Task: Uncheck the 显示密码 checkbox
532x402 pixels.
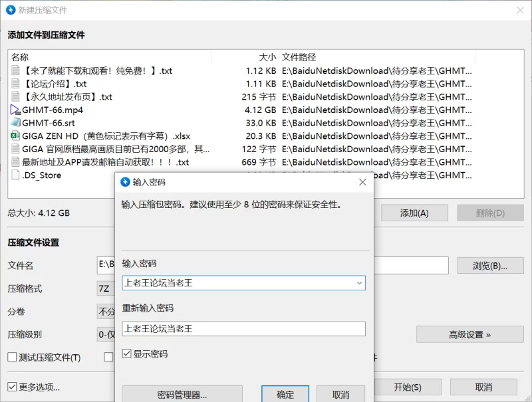Action: (128, 354)
